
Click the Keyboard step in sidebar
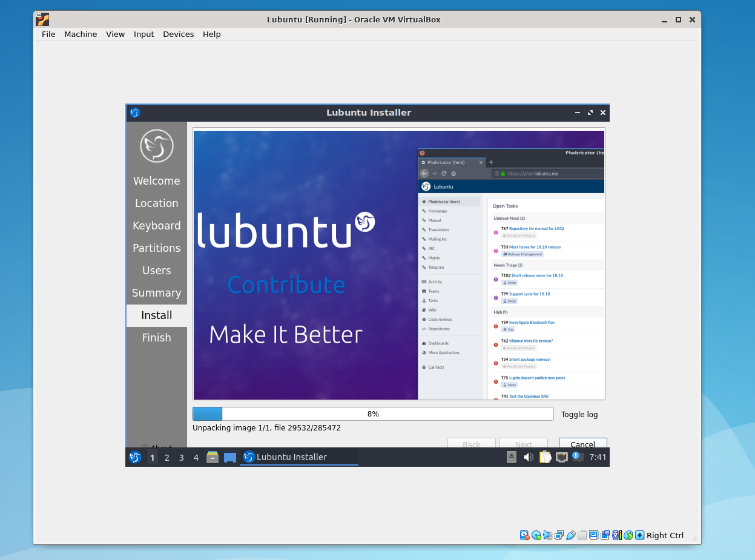157,226
